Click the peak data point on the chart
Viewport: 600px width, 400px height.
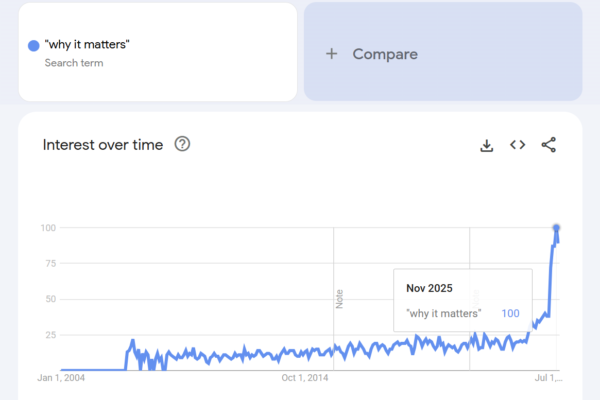[x=556, y=228]
